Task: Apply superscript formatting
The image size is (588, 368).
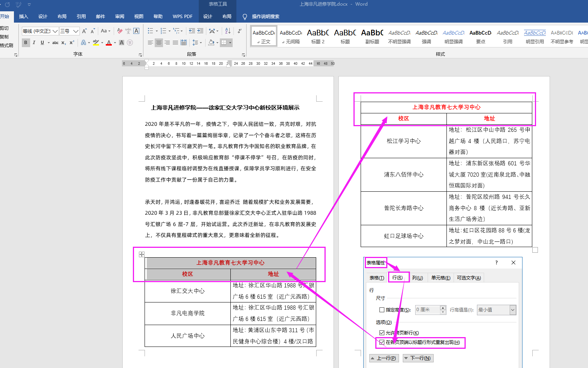Action: [72, 43]
